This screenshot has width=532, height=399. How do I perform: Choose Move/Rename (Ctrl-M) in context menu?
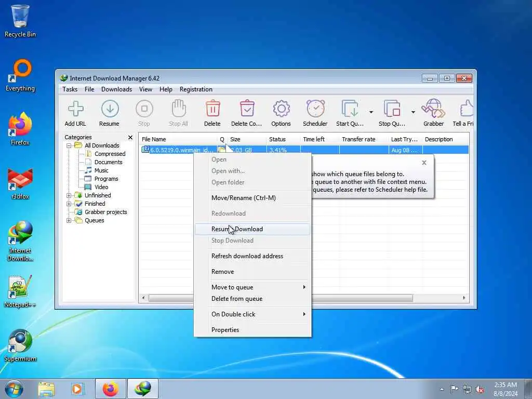click(x=252, y=198)
